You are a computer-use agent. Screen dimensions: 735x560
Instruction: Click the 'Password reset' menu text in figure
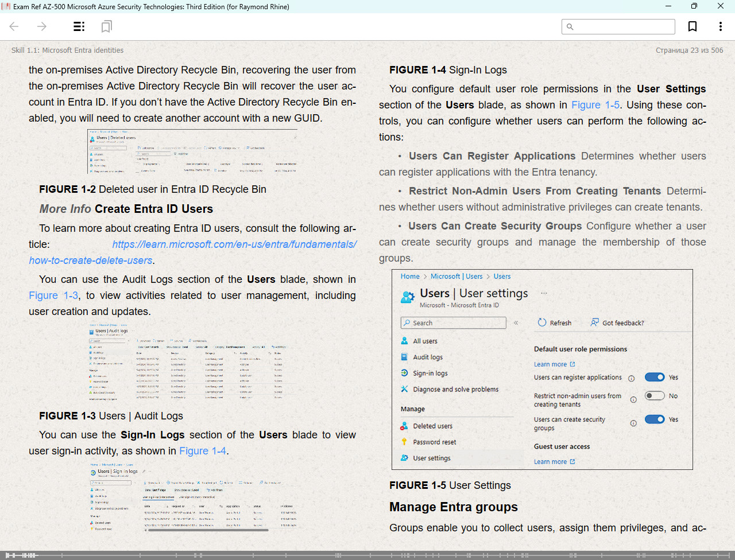point(435,442)
